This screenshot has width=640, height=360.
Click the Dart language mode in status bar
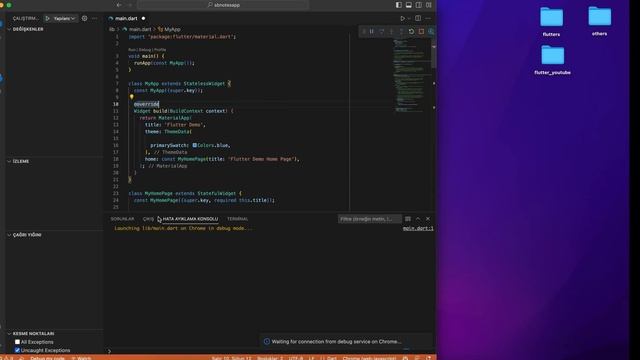pyautogui.click(x=332, y=358)
